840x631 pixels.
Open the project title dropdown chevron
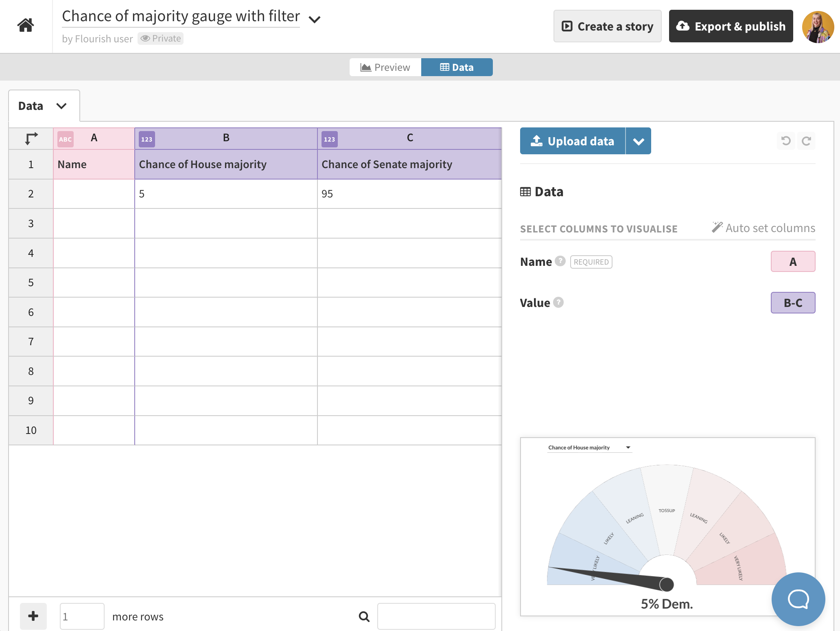click(314, 19)
